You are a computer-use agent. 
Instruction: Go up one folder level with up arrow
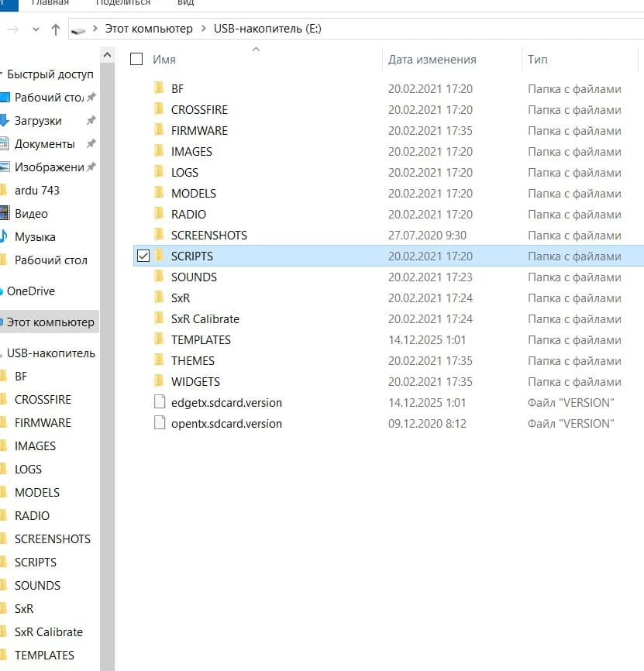pyautogui.click(x=56, y=29)
